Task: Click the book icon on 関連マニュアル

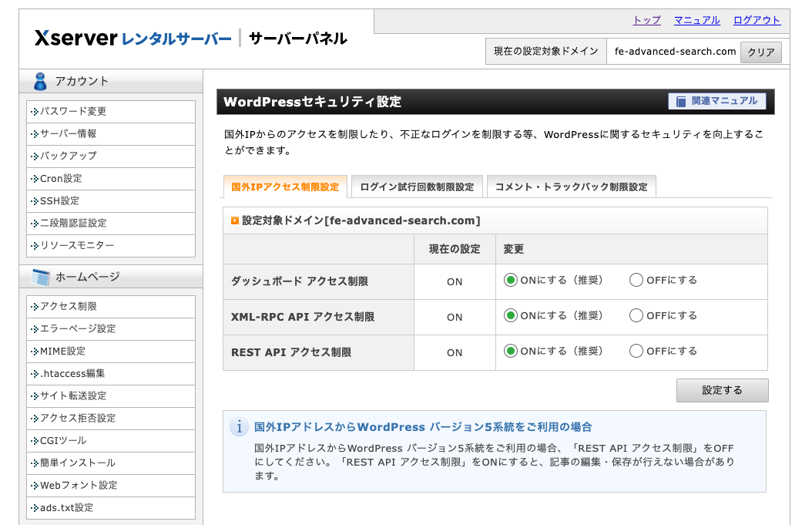Action: click(x=680, y=101)
